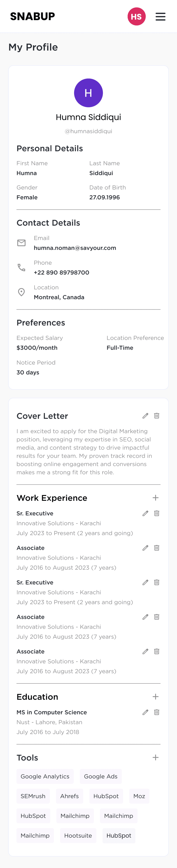Open the hamburger menu in the header

[x=160, y=17]
